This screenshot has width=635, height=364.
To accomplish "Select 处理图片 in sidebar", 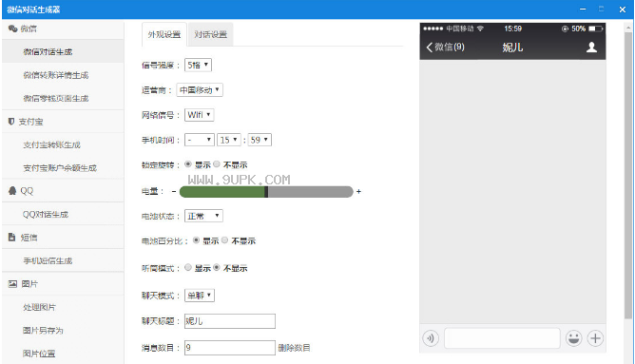I will [x=63, y=307].
